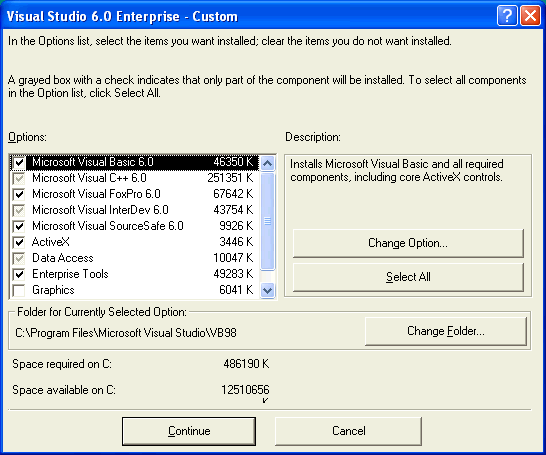Click the 6041 K size value
Image resolution: width=546 pixels, height=455 pixels.
pos(236,290)
